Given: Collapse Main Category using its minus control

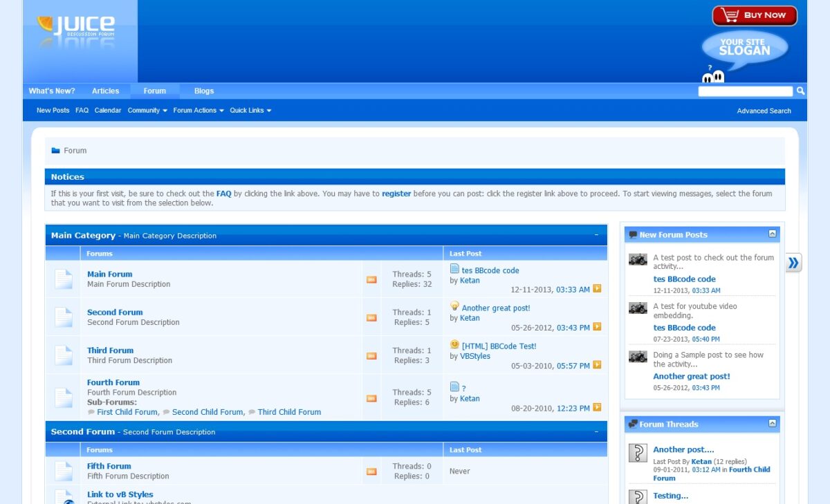Looking at the screenshot, I should [x=596, y=235].
